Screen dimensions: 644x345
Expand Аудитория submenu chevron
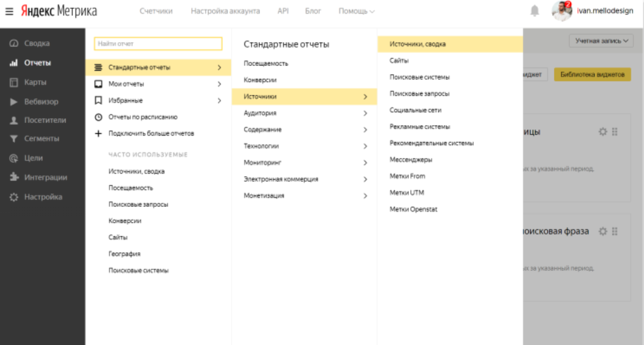(365, 113)
